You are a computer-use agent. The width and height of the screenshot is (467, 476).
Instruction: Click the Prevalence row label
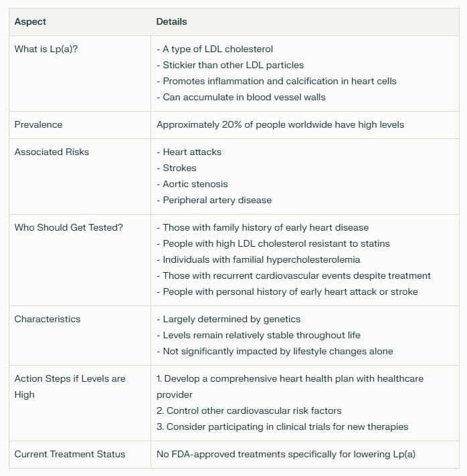[38, 124]
